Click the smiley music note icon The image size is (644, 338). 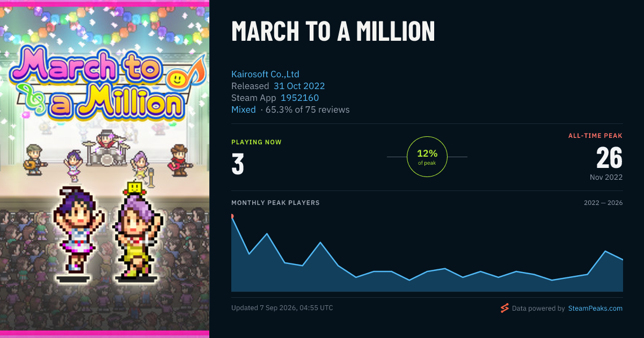(x=181, y=76)
